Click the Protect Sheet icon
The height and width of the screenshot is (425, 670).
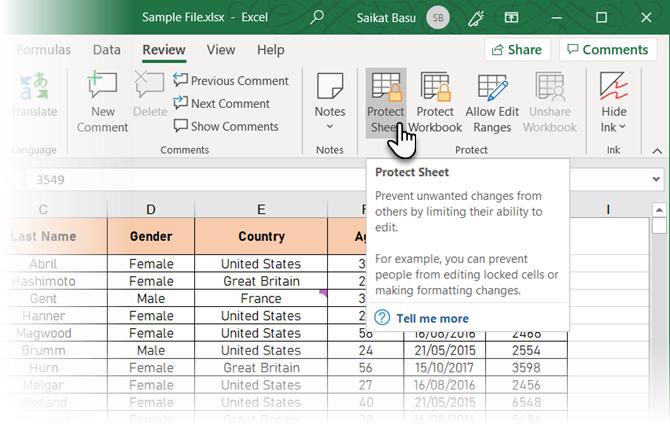(385, 92)
